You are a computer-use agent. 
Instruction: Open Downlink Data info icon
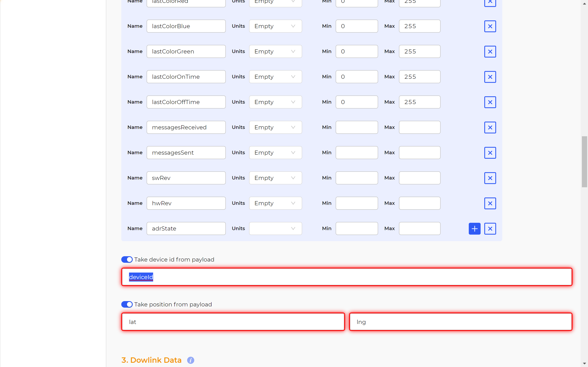coord(190,360)
